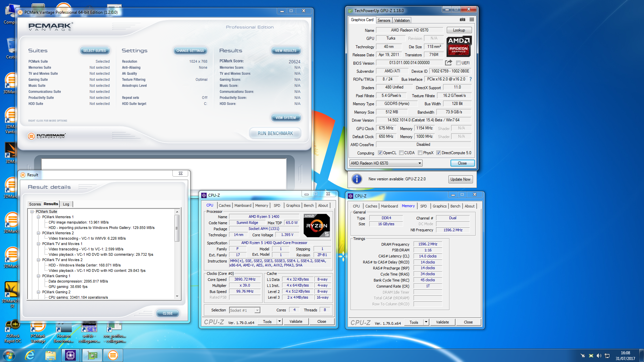Image resolution: width=644 pixels, height=362 pixels.
Task: Click the RUN BENCHMARK button in PCMark
Action: [x=275, y=133]
